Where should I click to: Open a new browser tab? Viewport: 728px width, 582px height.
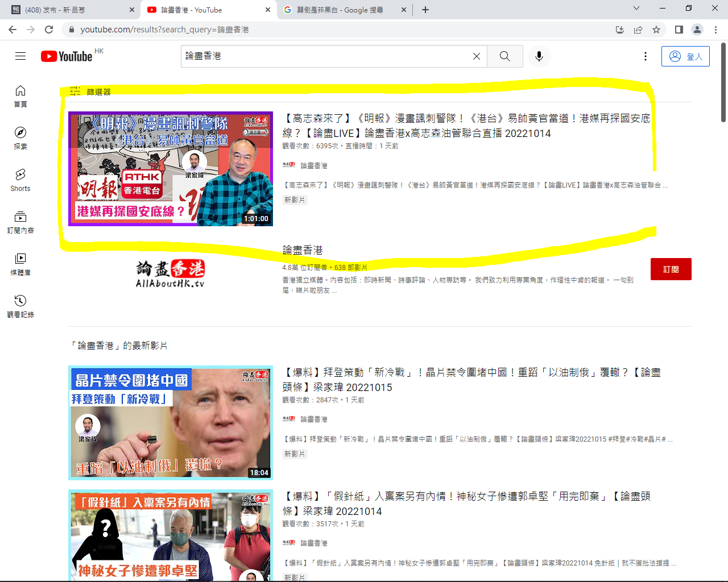point(425,10)
